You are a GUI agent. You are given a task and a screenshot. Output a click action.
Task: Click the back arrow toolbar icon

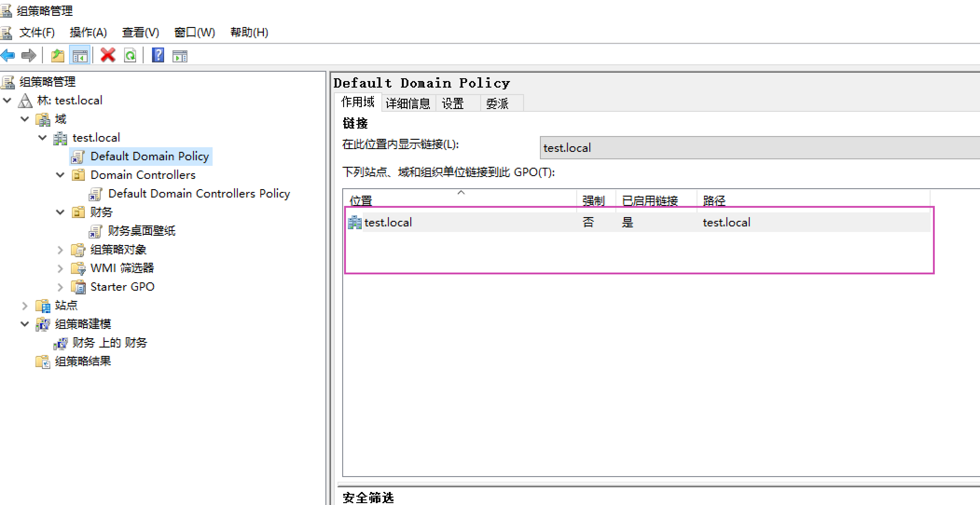[8, 56]
